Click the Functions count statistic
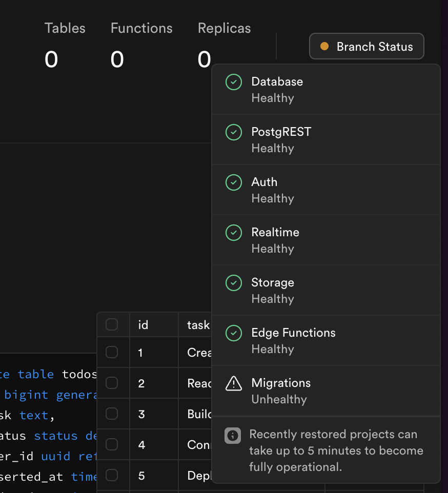 point(141,46)
